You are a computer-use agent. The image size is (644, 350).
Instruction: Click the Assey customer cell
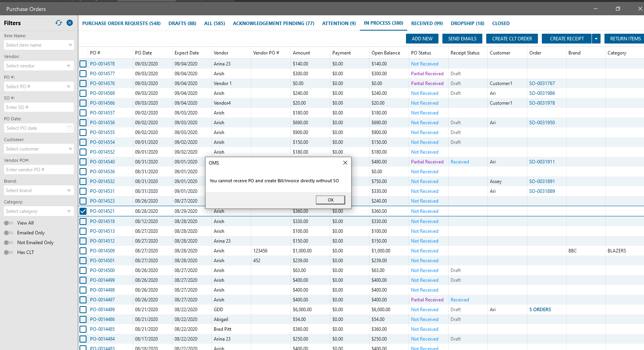[x=496, y=181]
